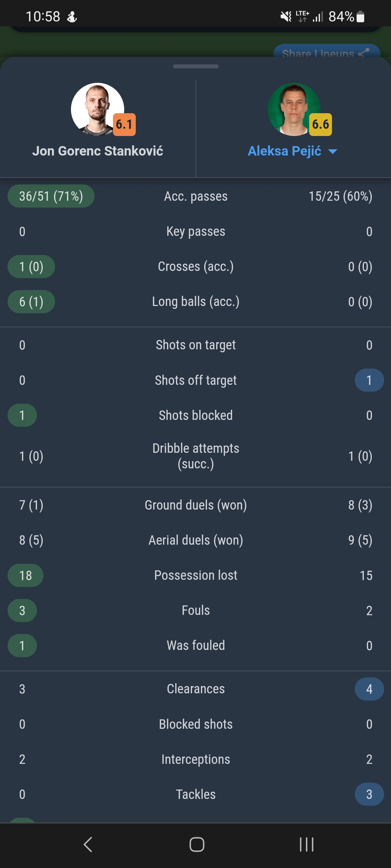Screen dimensions: 391x868
Task: Tap the Long balls 6 (1) pill
Action: click(x=31, y=302)
